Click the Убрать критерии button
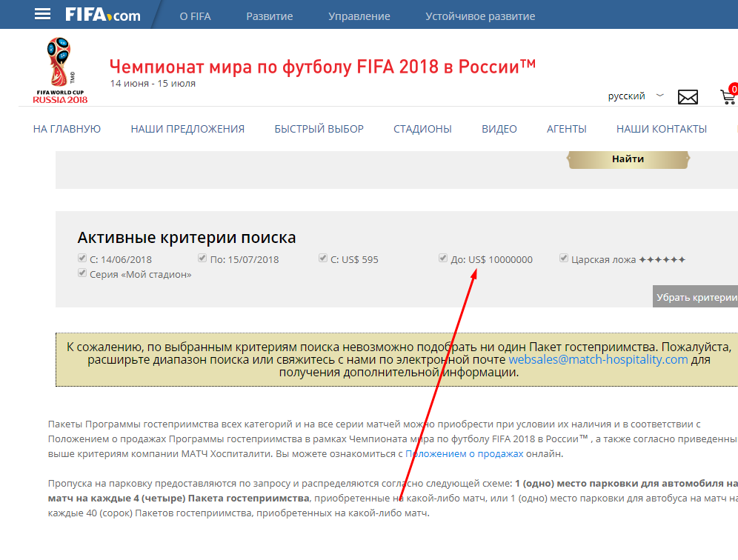The image size is (738, 560). point(696,296)
